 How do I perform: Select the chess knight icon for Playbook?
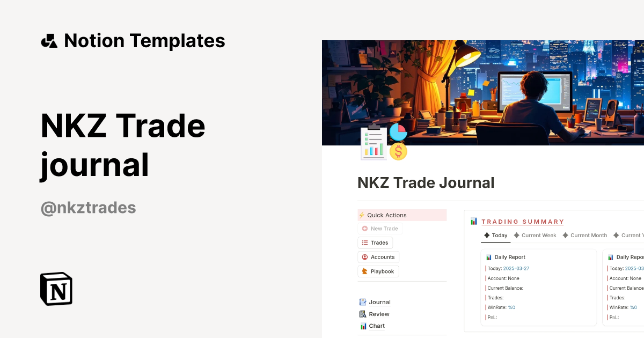click(364, 271)
